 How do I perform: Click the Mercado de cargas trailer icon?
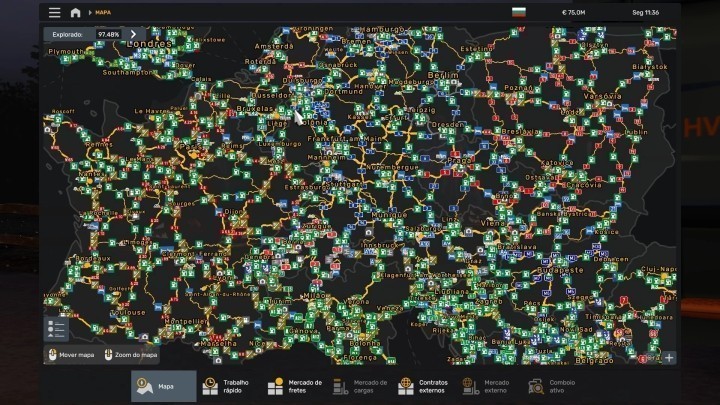click(341, 386)
